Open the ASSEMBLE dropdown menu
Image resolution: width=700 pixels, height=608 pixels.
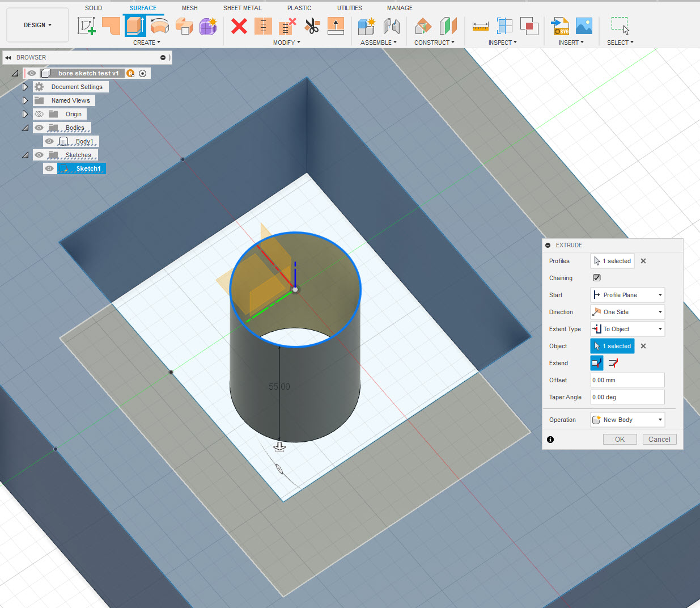click(x=379, y=43)
